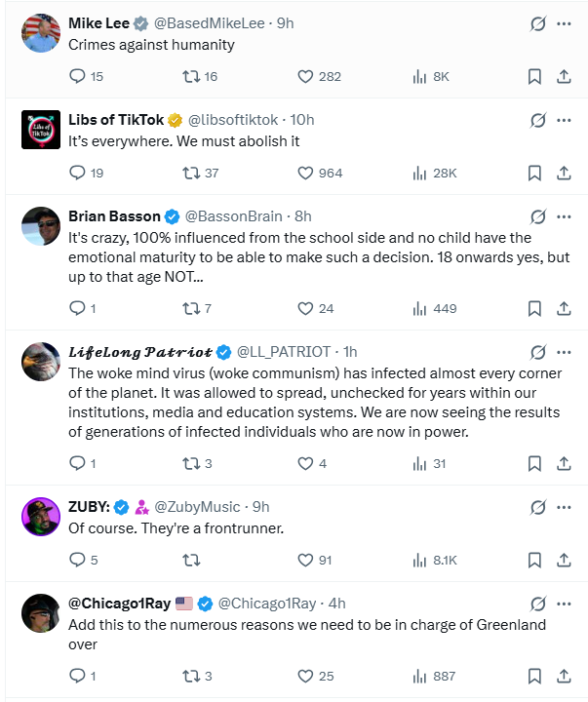Bookmark the Libs of TikTok tweet
The width and height of the screenshot is (588, 702).
(x=534, y=173)
